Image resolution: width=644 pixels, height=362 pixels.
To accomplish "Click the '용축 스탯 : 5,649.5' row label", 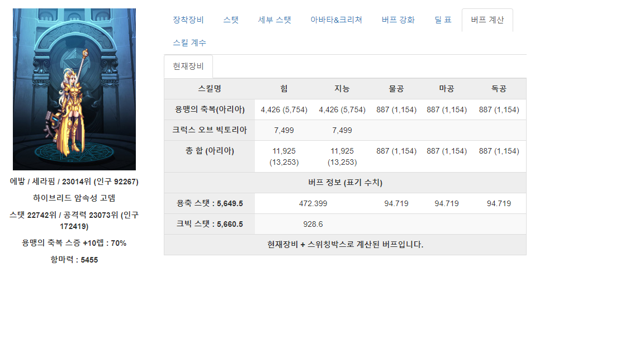I will pyautogui.click(x=210, y=203).
